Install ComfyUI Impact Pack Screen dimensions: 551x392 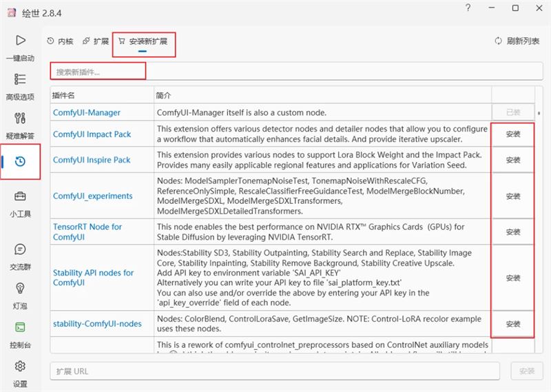(x=513, y=134)
